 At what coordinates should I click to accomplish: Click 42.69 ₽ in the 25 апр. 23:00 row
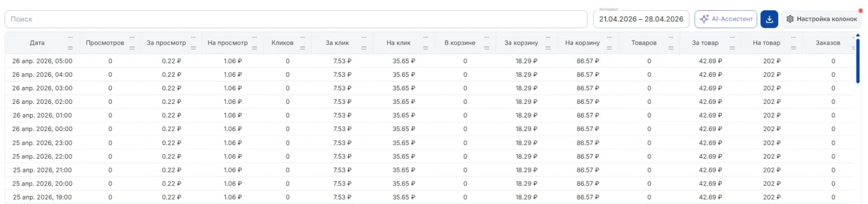coord(711,142)
